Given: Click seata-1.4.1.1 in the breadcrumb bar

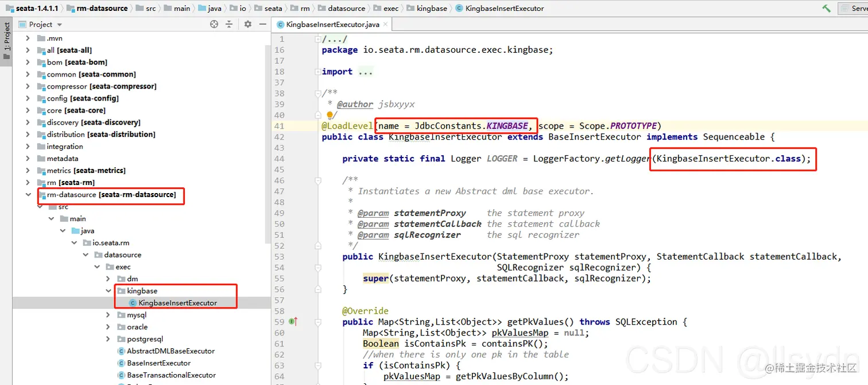Looking at the screenshot, I should coord(32,8).
